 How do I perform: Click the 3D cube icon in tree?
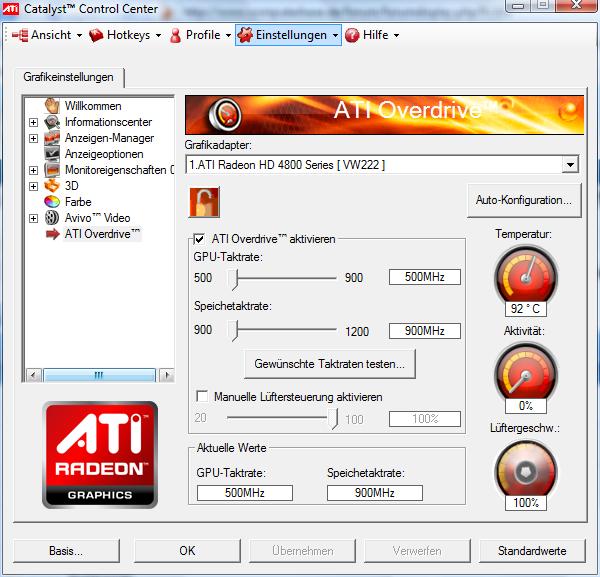52,186
